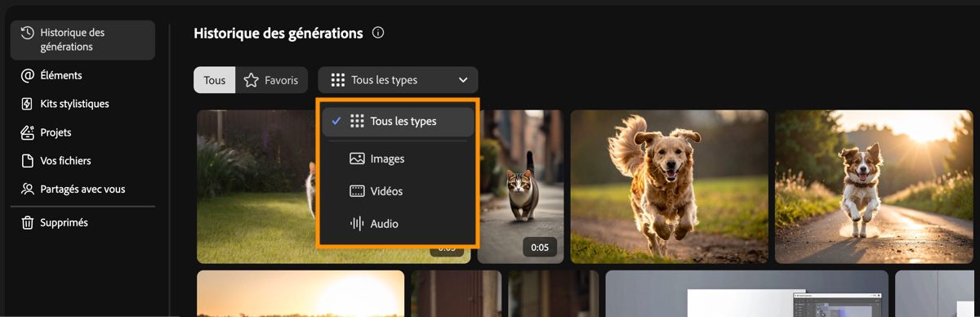Open the walking cat 0:05 video thumbnail
The width and height of the screenshot is (980, 317).
click(x=521, y=186)
